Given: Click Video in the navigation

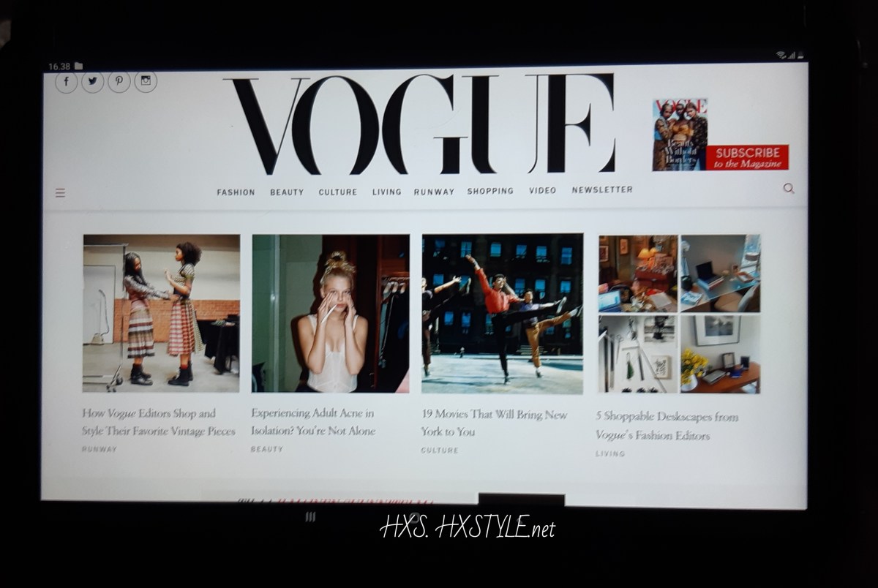Looking at the screenshot, I should tap(542, 190).
